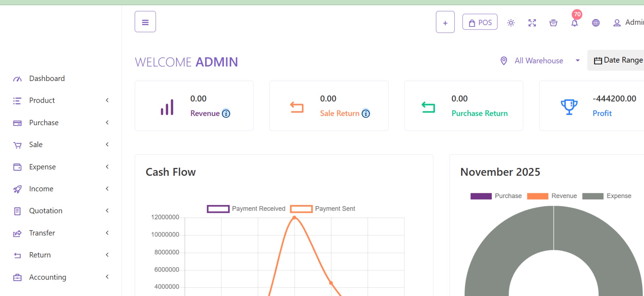Click the Accounting briefcase icon
Screen dimensions: 644x296
pyautogui.click(x=17, y=278)
